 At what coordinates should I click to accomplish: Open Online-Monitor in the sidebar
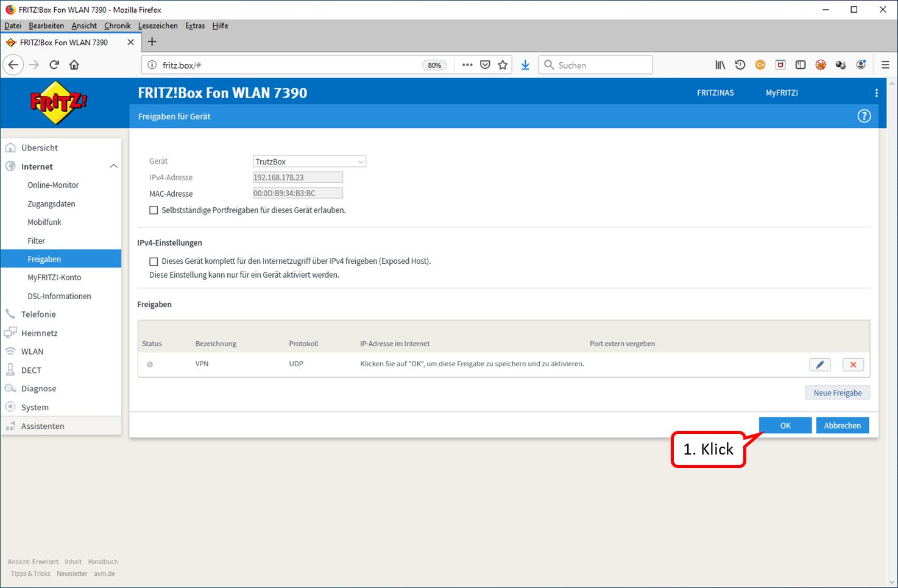click(x=53, y=185)
